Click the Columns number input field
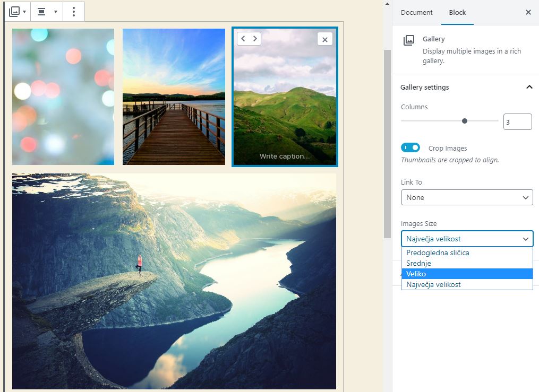 tap(517, 122)
